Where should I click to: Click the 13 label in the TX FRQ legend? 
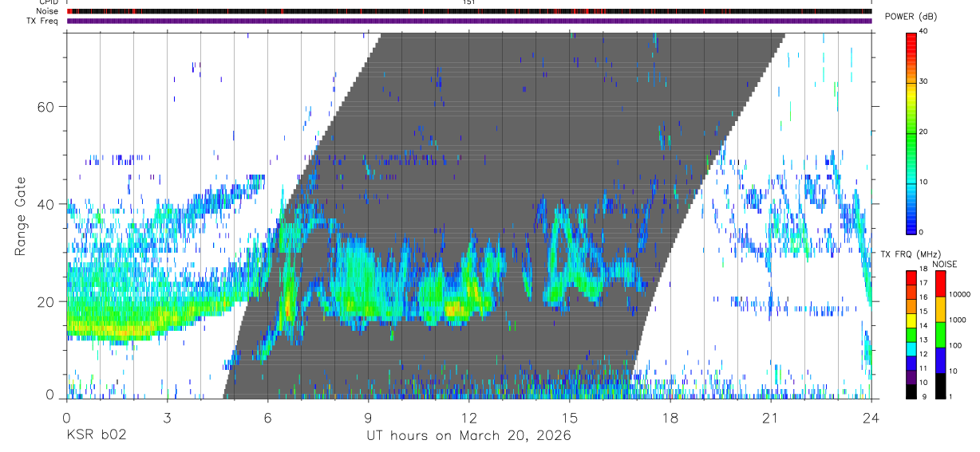[x=923, y=340]
